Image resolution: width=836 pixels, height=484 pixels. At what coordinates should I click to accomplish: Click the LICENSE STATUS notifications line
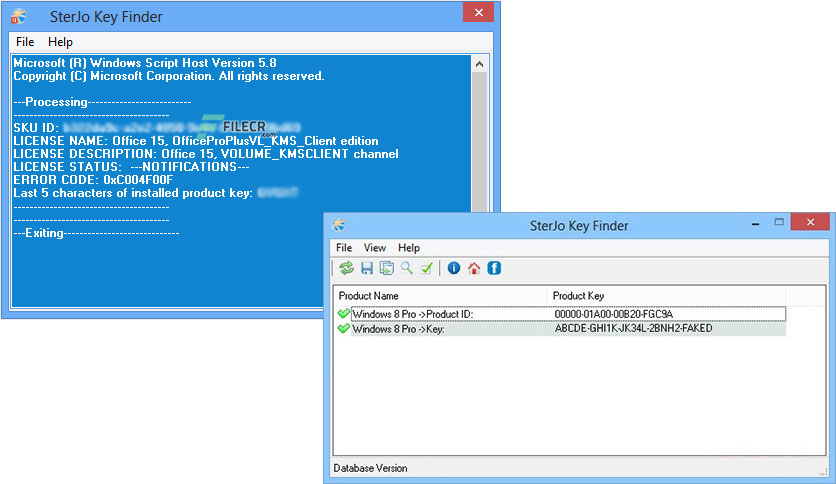click(131, 167)
